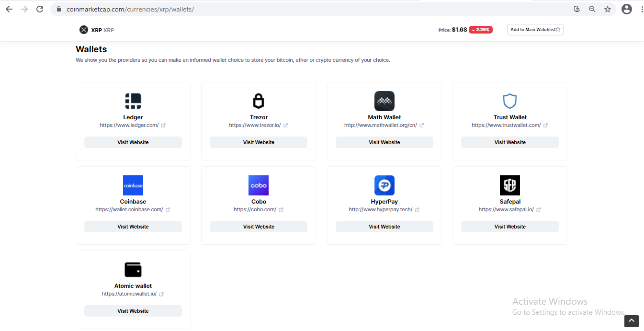Open the https://atomicwallet.io/ link
This screenshot has height=331, width=644.
pyautogui.click(x=129, y=294)
